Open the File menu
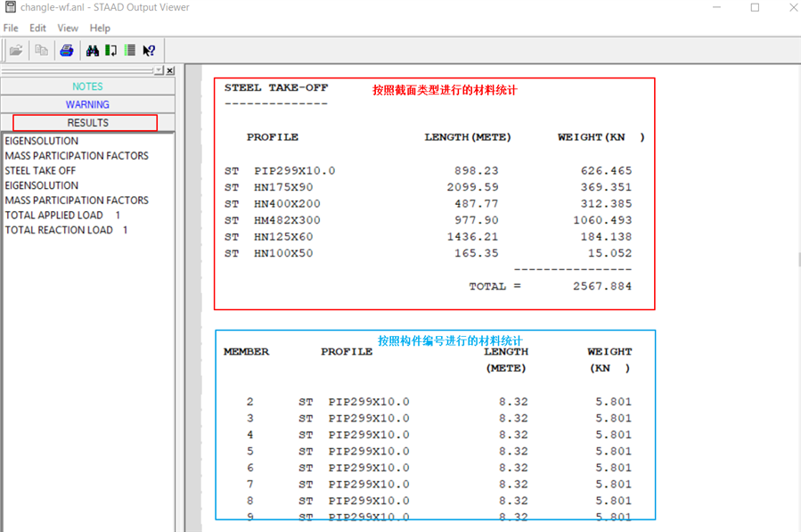The height and width of the screenshot is (532, 801). click(11, 29)
